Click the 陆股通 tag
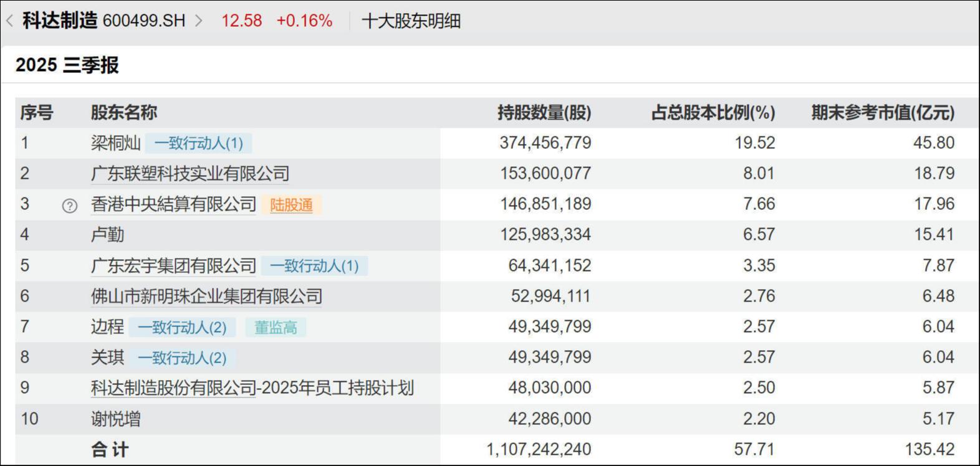Image resolution: width=980 pixels, height=466 pixels. tap(292, 205)
